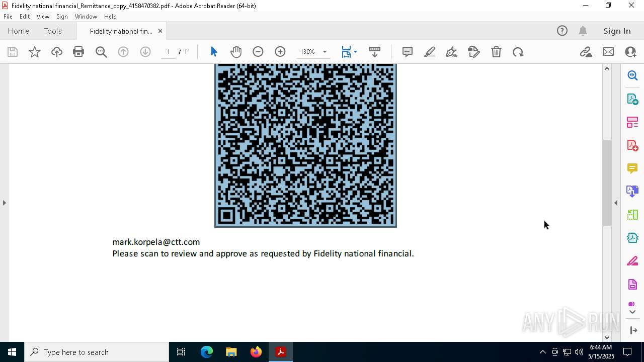Open Combine Files tool in right pane
The height and width of the screenshot is (362, 644).
(x=632, y=191)
